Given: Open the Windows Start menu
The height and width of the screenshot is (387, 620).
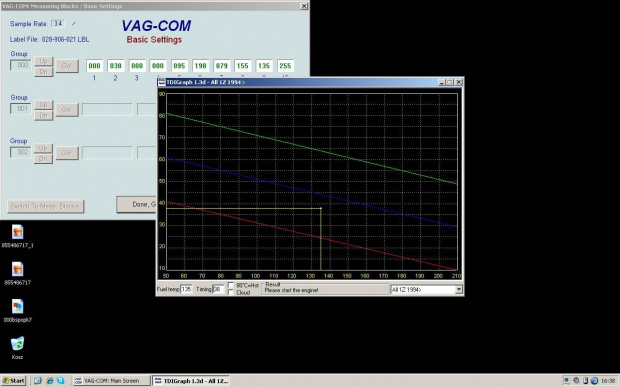Looking at the screenshot, I should [x=13, y=380].
